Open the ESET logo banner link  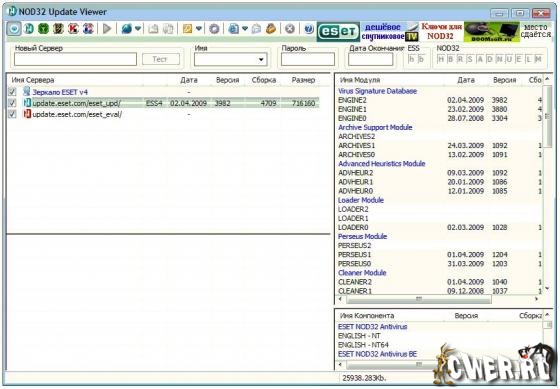(338, 32)
